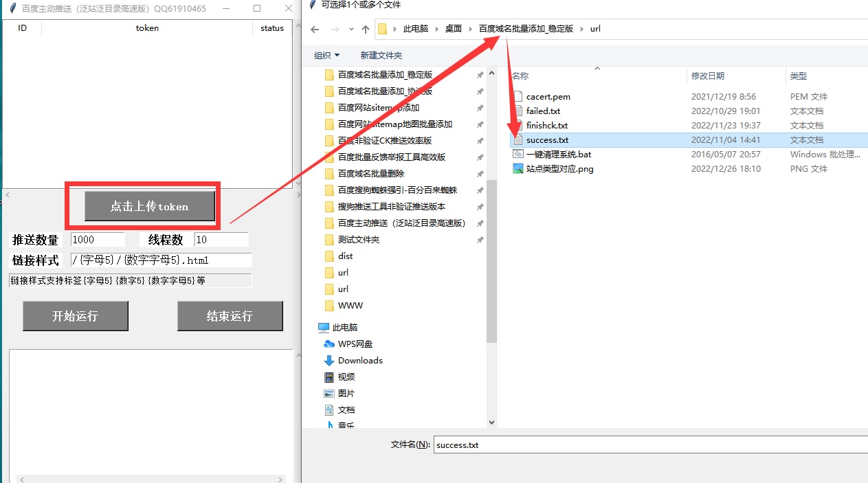Image resolution: width=868 pixels, height=483 pixels.
Task: Go back in file dialog
Action: (x=315, y=29)
